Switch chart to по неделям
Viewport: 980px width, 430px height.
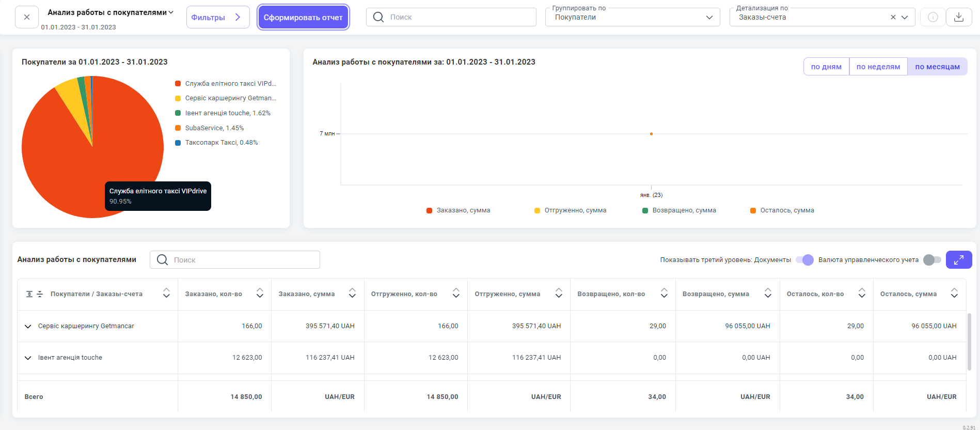pyautogui.click(x=878, y=67)
